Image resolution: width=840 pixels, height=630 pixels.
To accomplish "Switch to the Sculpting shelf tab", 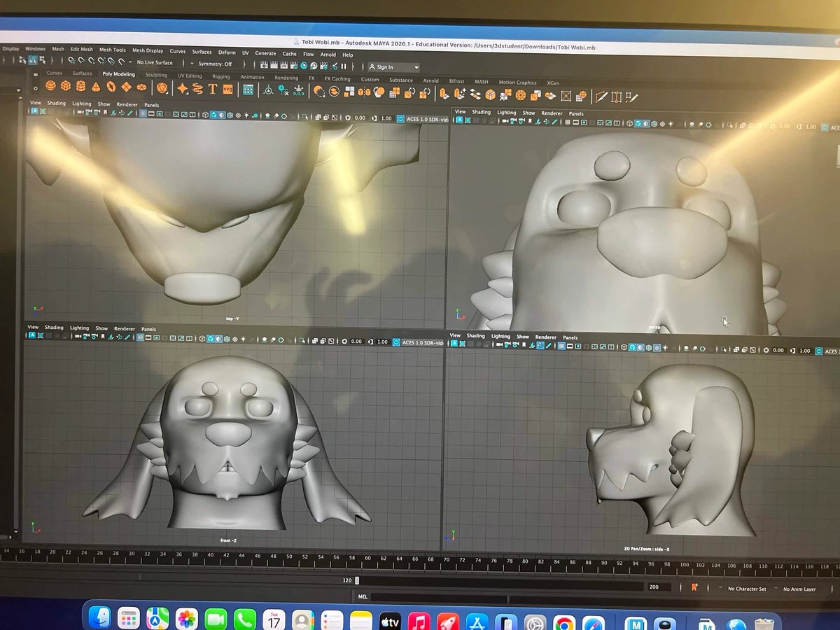I will [156, 75].
